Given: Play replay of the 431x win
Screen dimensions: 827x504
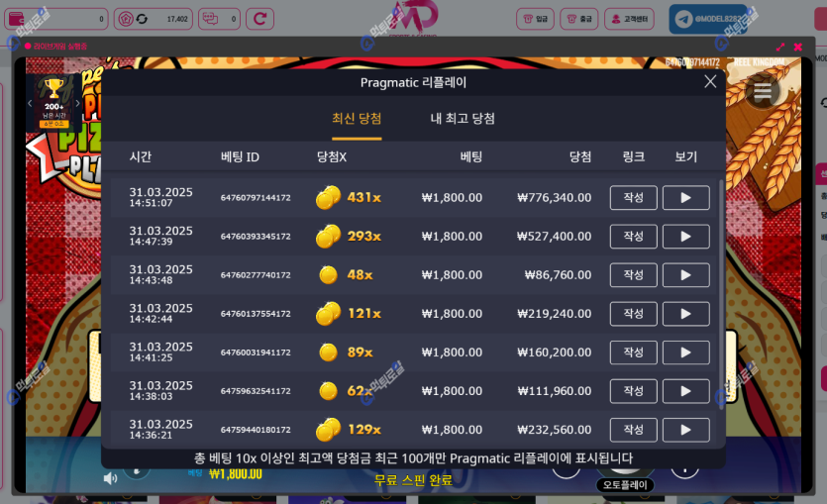Looking at the screenshot, I should pyautogui.click(x=685, y=198).
